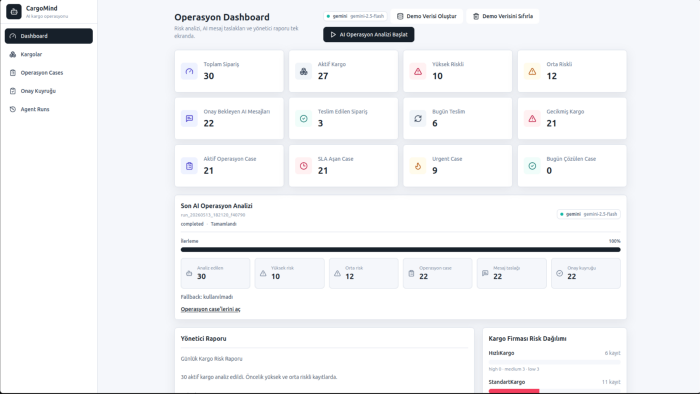Click the Orta Riskli warning icon
The height and width of the screenshot is (394, 700).
click(532, 71)
